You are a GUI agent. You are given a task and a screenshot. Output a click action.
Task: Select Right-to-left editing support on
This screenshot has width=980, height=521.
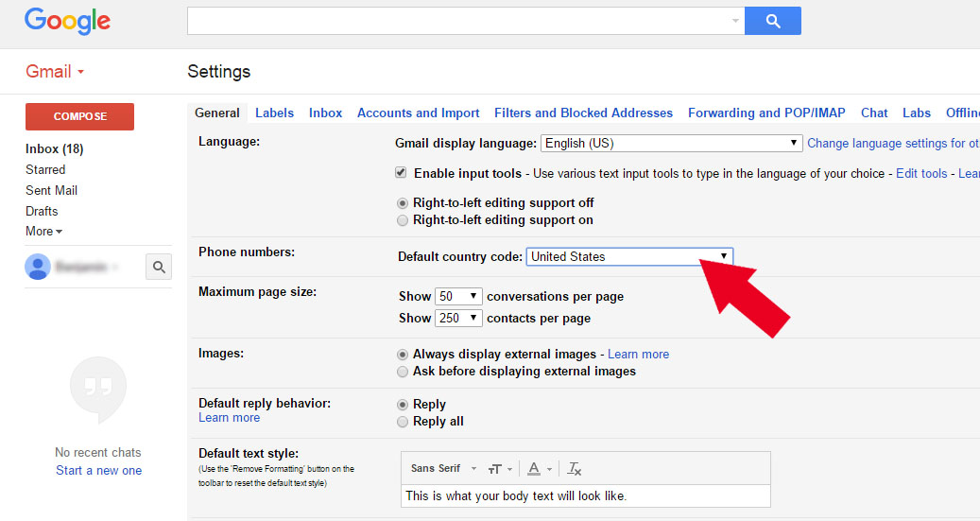403,220
